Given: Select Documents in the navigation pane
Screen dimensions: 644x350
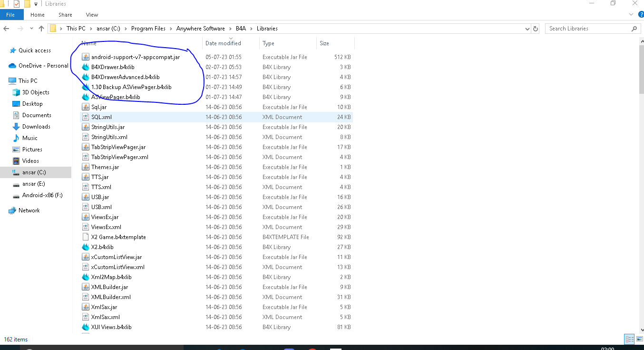Looking at the screenshot, I should point(37,115).
